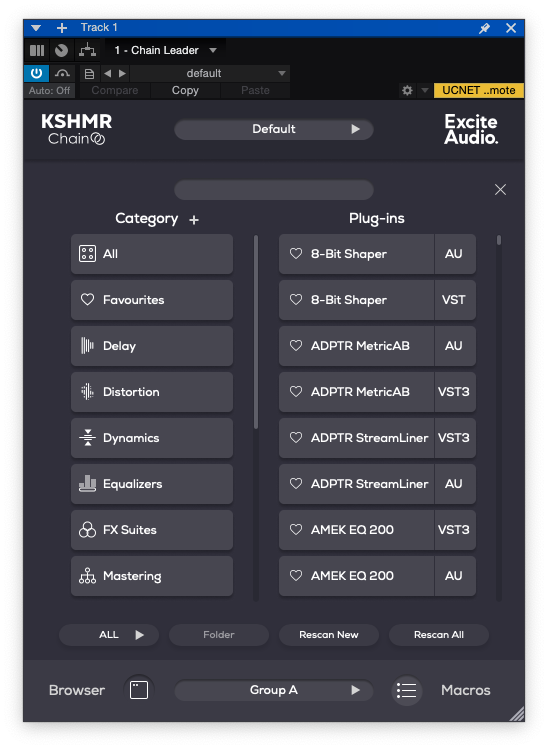Favourite the 8-Bit Shaper VST plug-in heart
The image size is (548, 749).
[296, 300]
